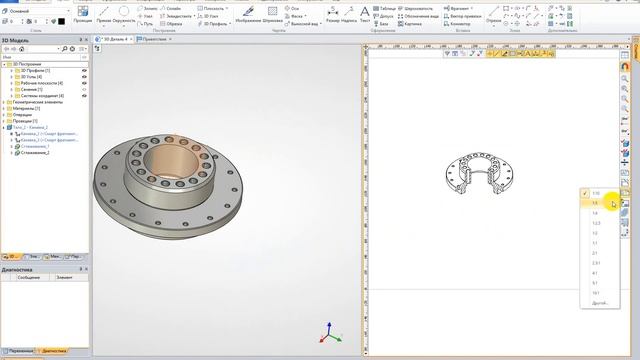Screen dimensions: 640x360
Task: Select the Сглаживание_1 tree item
Action: pos(35,146)
